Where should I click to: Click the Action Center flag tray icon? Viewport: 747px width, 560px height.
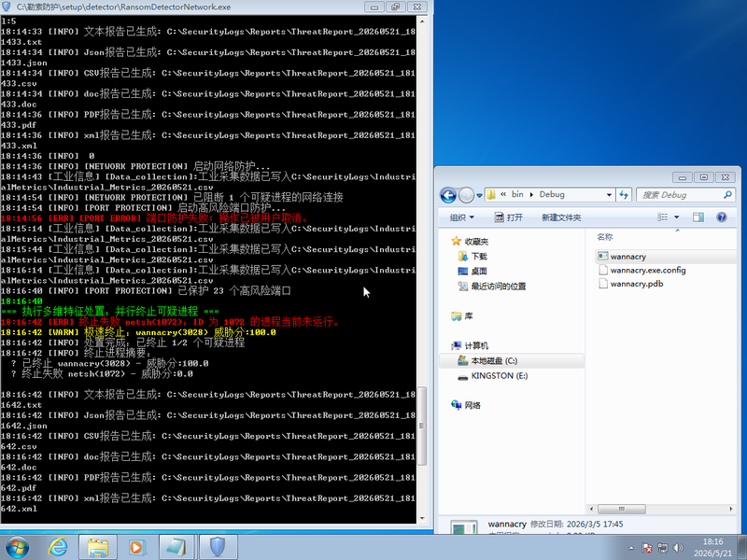pyautogui.click(x=646, y=548)
